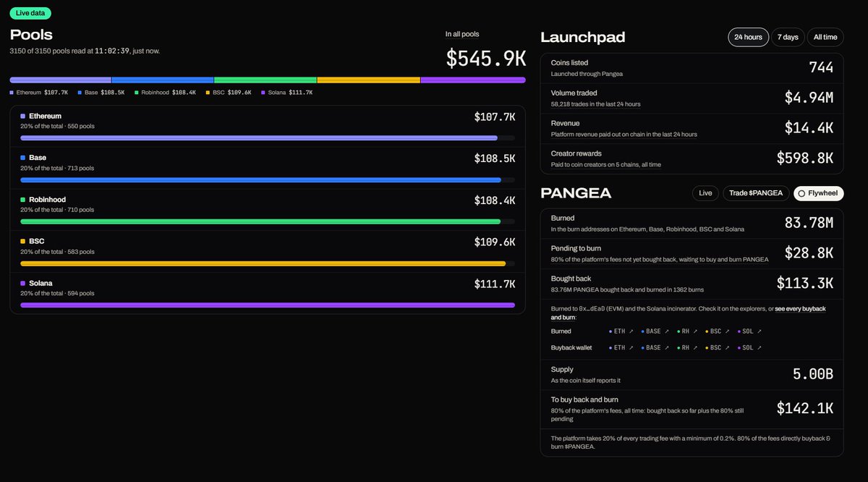
Task: Click the Launchpad heading
Action: 582,38
